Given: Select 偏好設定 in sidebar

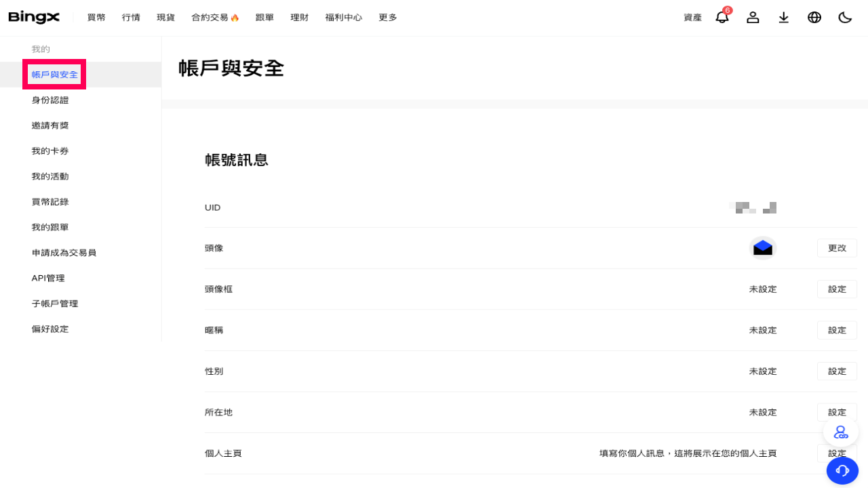Looking at the screenshot, I should tap(50, 329).
